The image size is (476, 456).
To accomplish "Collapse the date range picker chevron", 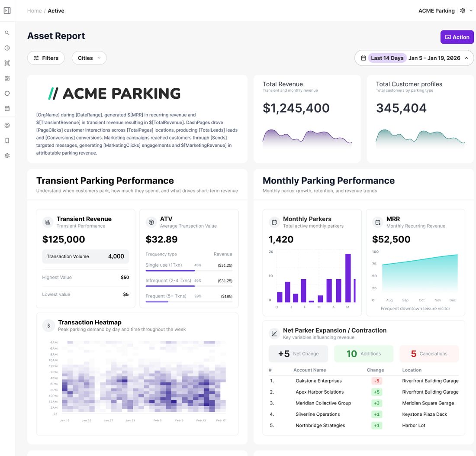I will [466, 58].
